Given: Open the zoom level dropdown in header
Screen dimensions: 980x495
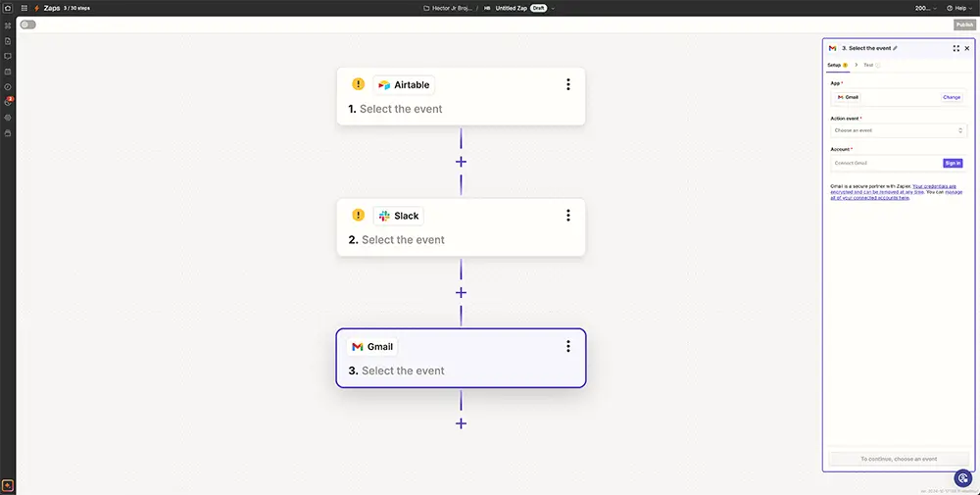Looking at the screenshot, I should [x=924, y=8].
